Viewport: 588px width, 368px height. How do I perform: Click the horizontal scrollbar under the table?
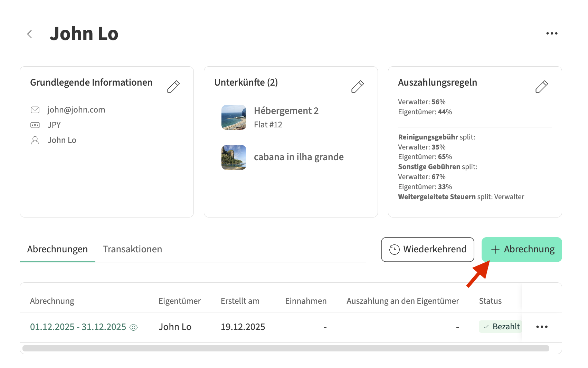[286, 348]
